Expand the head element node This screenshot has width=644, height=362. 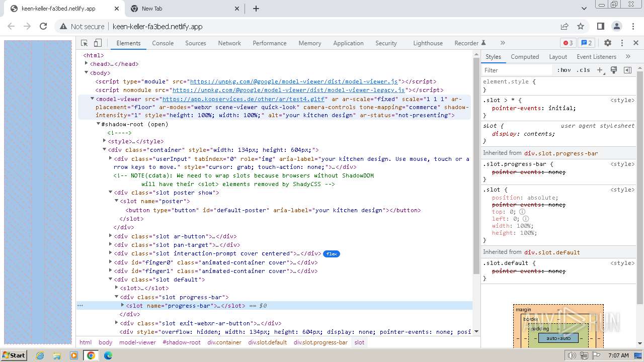(87, 64)
